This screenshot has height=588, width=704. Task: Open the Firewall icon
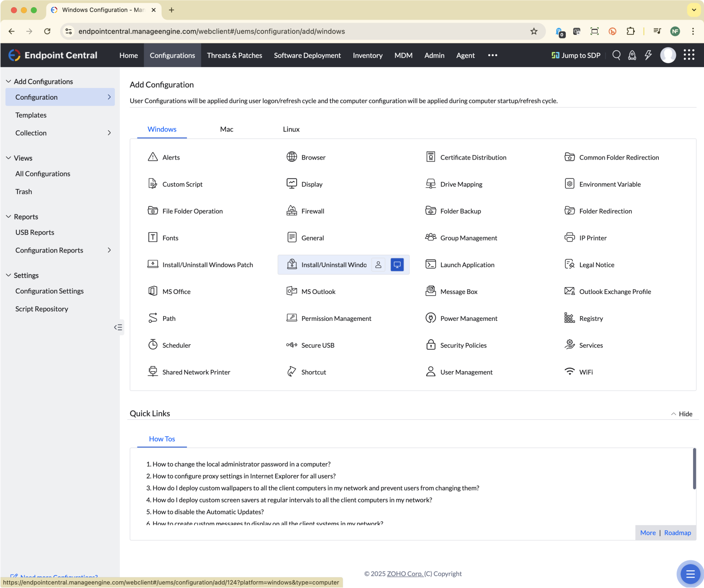point(292,211)
